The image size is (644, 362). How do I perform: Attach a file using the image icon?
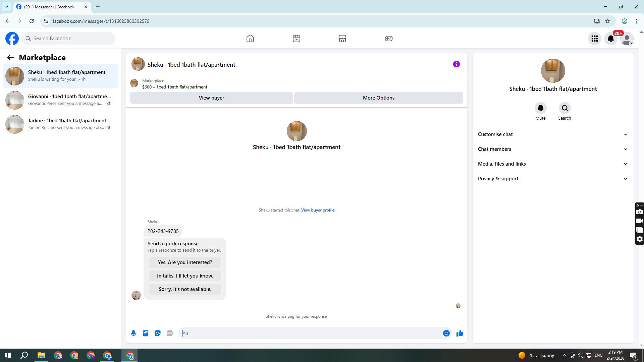click(x=146, y=333)
